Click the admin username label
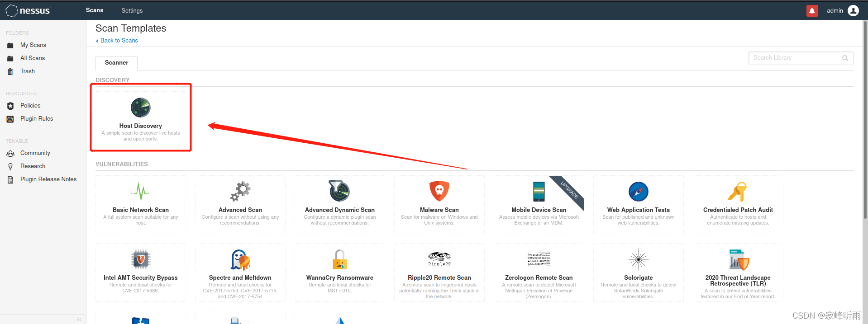The image size is (868, 324). pos(835,11)
